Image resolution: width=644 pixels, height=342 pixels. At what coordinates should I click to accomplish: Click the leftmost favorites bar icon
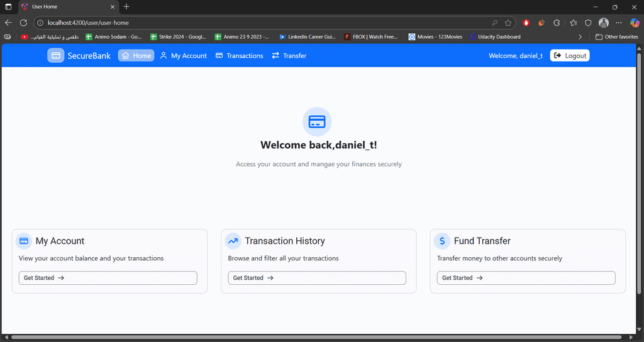click(8, 37)
